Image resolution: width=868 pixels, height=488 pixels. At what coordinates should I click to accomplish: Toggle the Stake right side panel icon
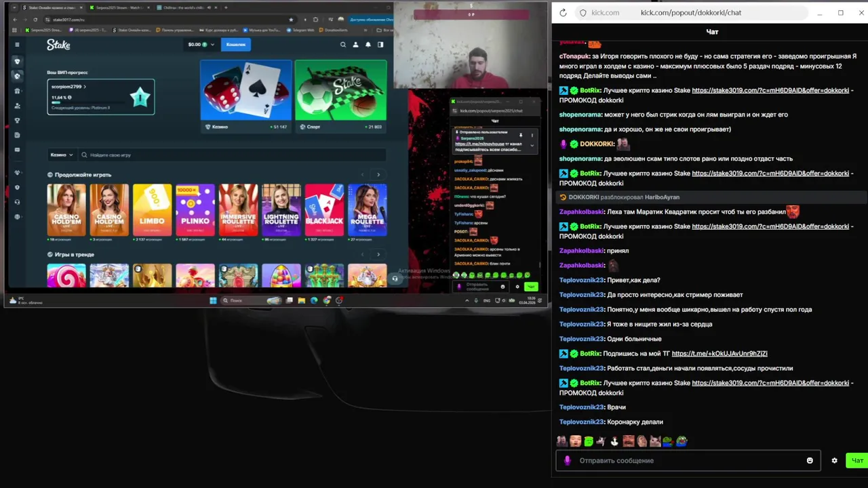click(380, 45)
